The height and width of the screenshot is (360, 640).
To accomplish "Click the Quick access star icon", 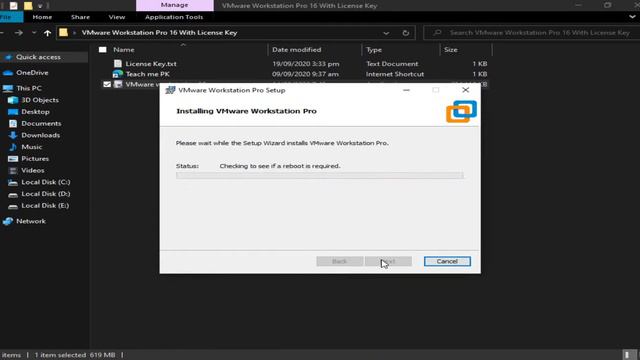I will click(x=8, y=58).
